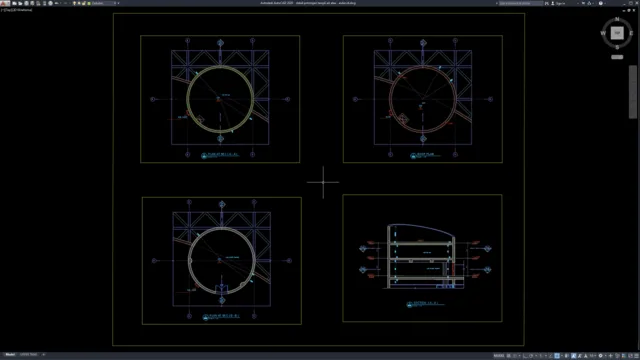Toggle the snap mode icon

click(515, 356)
